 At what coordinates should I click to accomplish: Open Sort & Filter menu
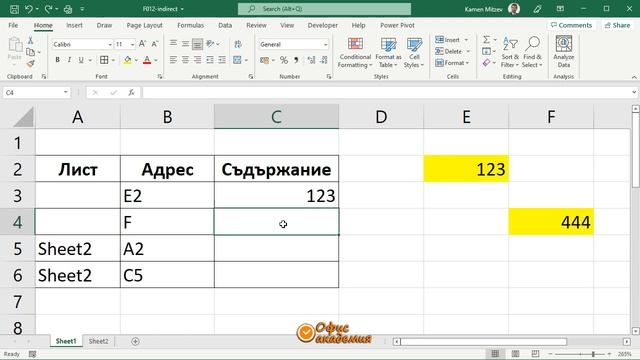pos(510,53)
